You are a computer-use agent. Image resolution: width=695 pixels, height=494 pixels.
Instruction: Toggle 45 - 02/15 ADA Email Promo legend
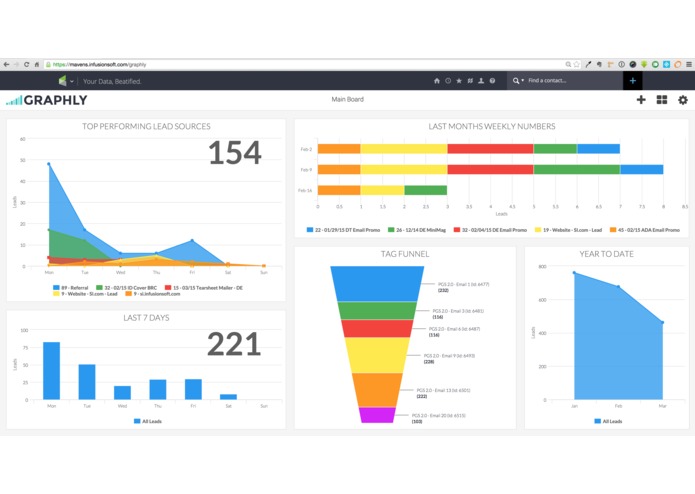coord(645,230)
